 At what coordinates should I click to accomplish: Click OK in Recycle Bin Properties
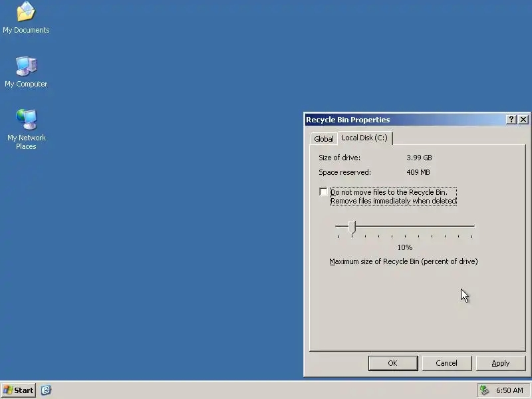tap(393, 363)
